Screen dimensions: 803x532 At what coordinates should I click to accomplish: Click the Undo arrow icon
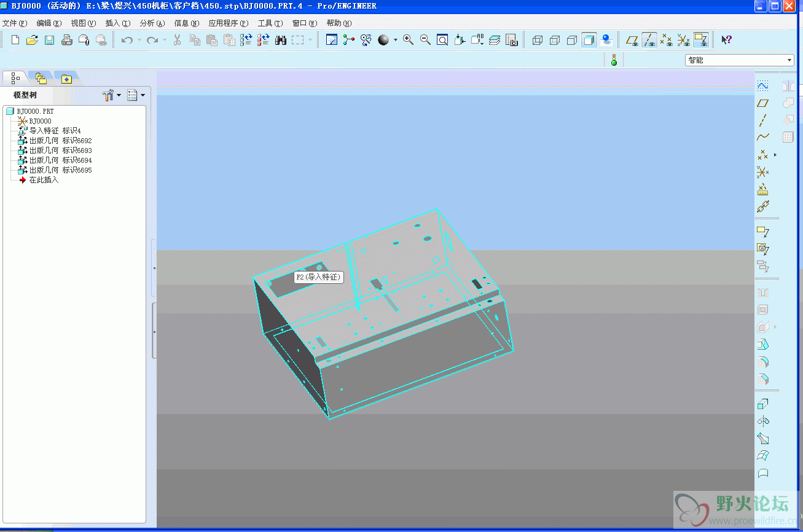click(127, 40)
